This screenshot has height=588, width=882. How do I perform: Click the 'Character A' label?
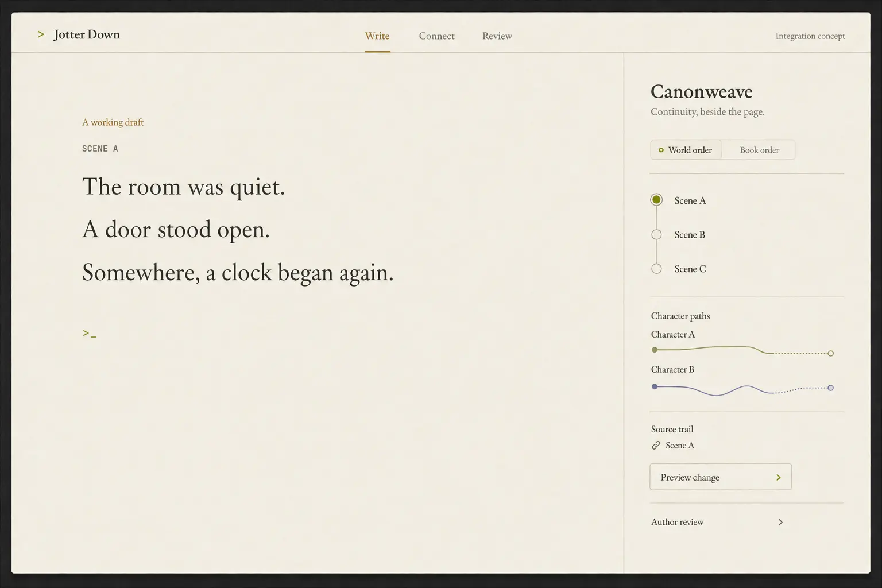tap(673, 334)
